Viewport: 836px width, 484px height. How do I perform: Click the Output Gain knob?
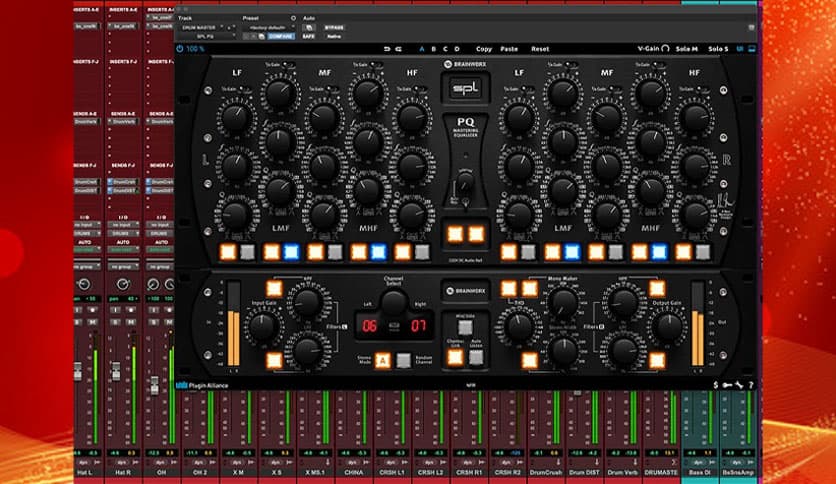tap(668, 326)
